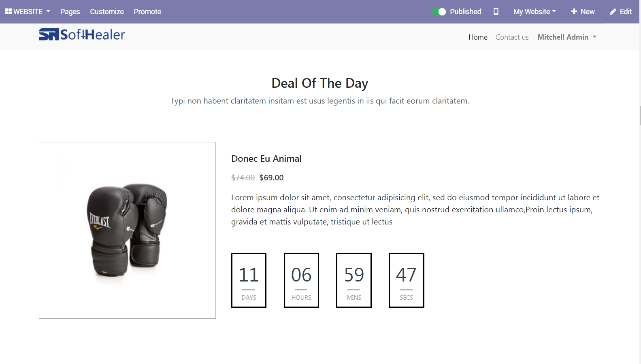Click the $69.00 sale price
641x364 pixels.
point(271,178)
